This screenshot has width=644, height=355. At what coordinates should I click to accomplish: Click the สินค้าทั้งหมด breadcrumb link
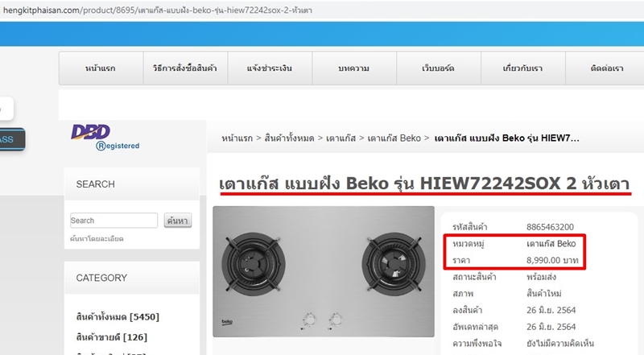pyautogui.click(x=289, y=138)
